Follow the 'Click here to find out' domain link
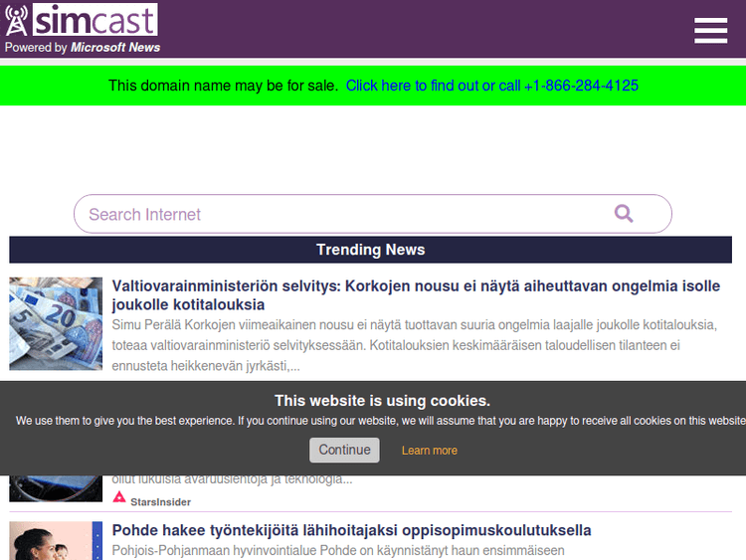The height and width of the screenshot is (560, 746). 491,86
